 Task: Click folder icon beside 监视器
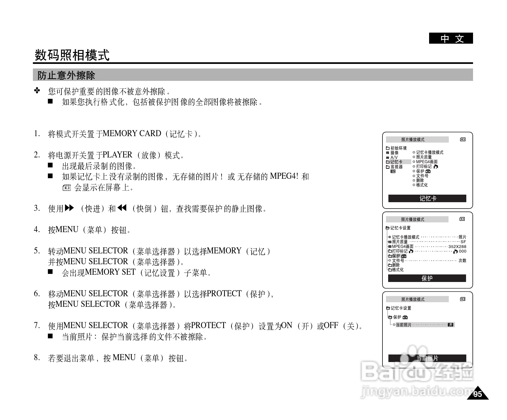(x=388, y=167)
